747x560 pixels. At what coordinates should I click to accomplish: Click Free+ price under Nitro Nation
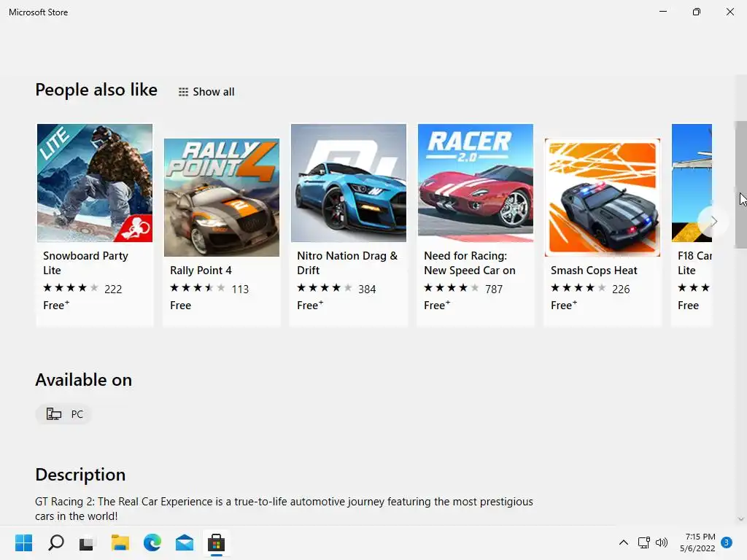(x=310, y=306)
